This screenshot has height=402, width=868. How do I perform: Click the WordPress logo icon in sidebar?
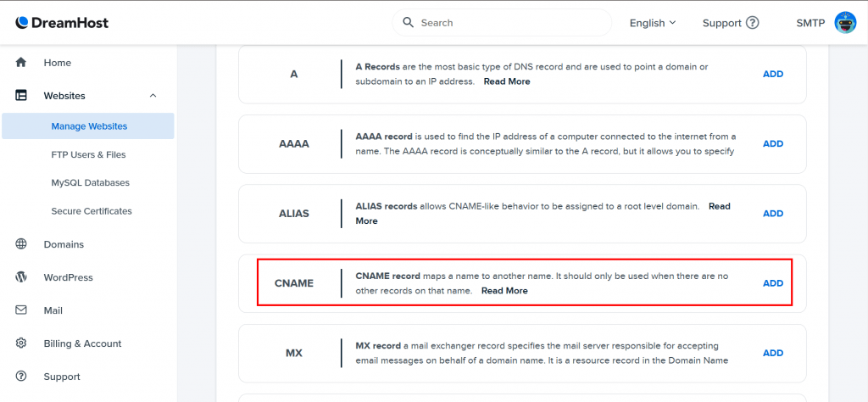(21, 277)
